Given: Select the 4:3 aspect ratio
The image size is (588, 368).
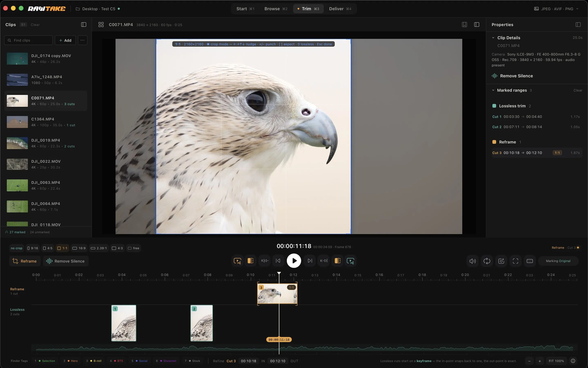Looking at the screenshot, I should [x=117, y=248].
